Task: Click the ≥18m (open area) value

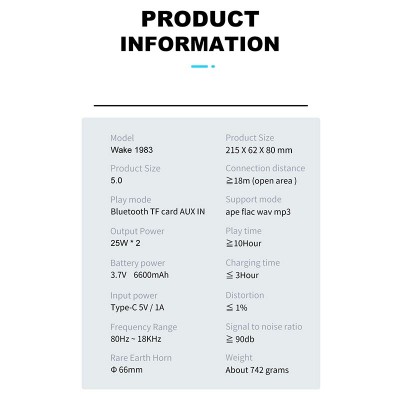Action: point(261,181)
